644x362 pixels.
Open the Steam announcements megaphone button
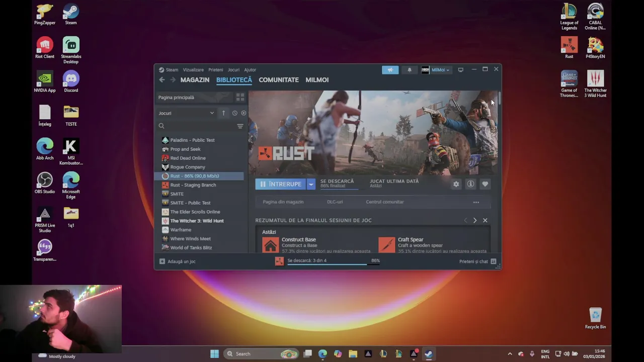tap(390, 70)
